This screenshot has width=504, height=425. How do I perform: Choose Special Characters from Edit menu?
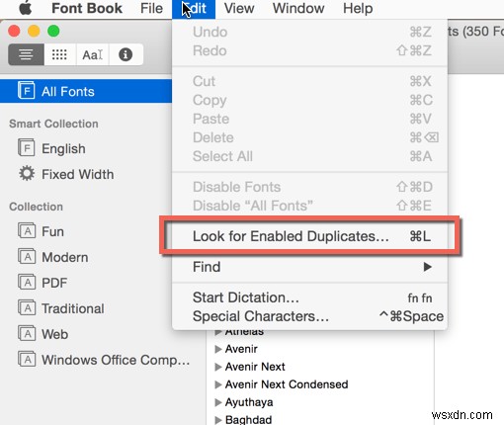tap(309, 316)
